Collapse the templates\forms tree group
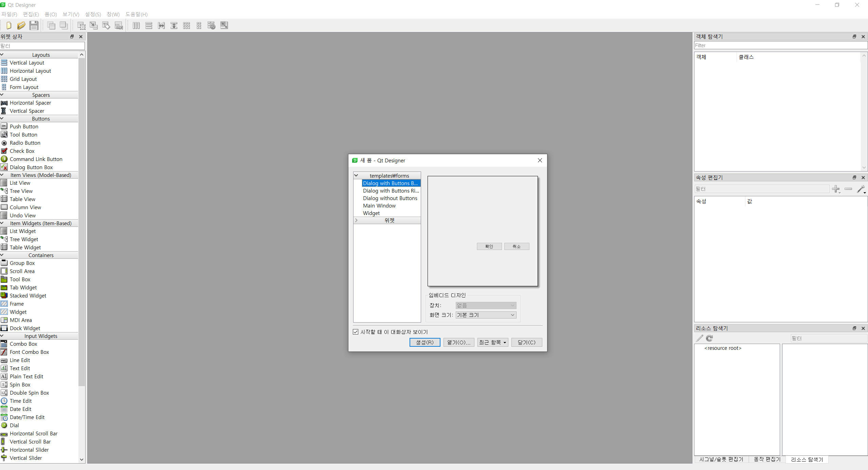Image resolution: width=868 pixels, height=470 pixels. point(356,176)
